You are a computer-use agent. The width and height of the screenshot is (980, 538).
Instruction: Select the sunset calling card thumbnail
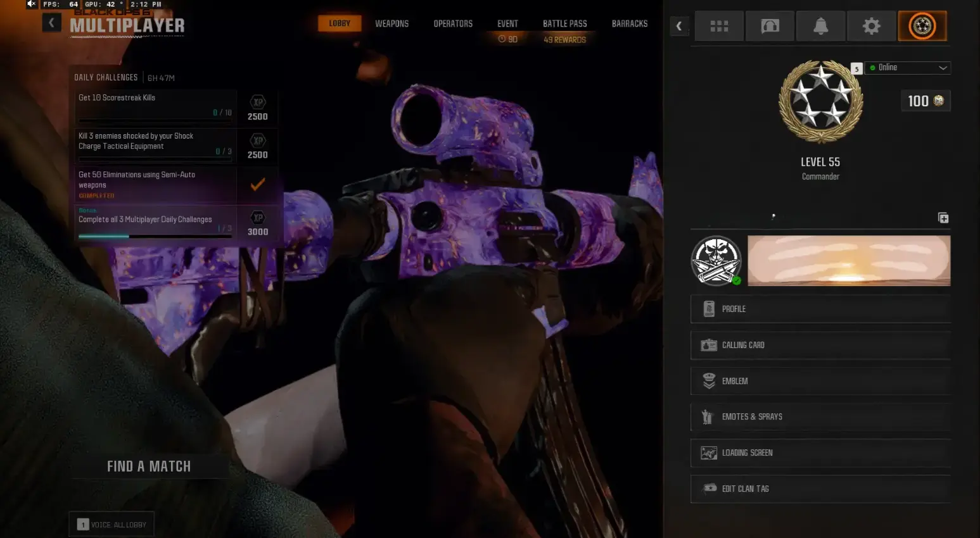click(x=849, y=261)
